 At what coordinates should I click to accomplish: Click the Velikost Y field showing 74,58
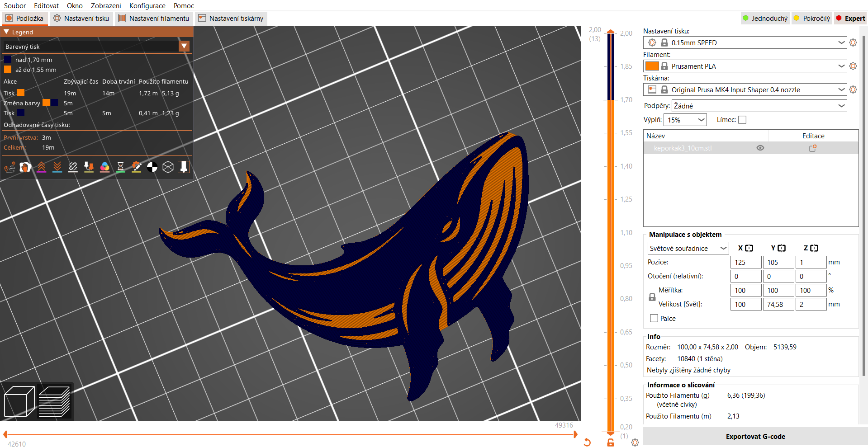tap(778, 304)
